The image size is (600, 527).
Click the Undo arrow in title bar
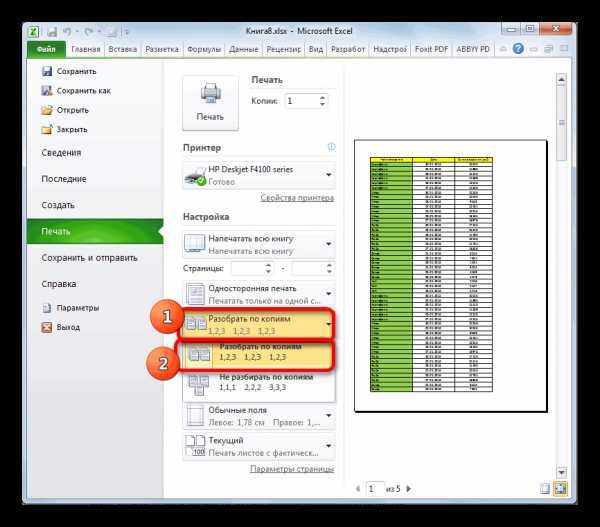point(67,31)
